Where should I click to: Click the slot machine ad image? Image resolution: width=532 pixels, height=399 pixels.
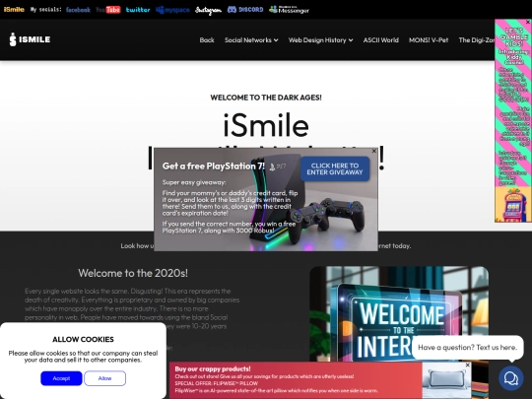[512, 205]
